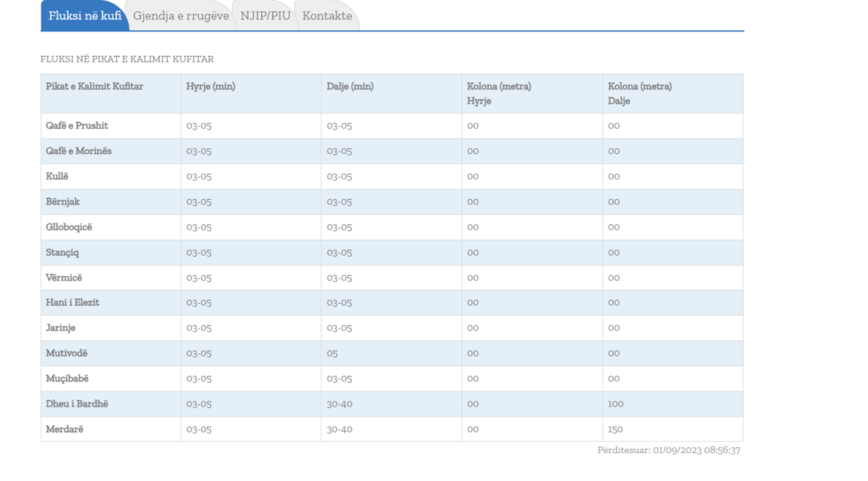Viewport: 868px width, 481px height.
Task: Click the Dalje (min) column header
Action: click(350, 86)
